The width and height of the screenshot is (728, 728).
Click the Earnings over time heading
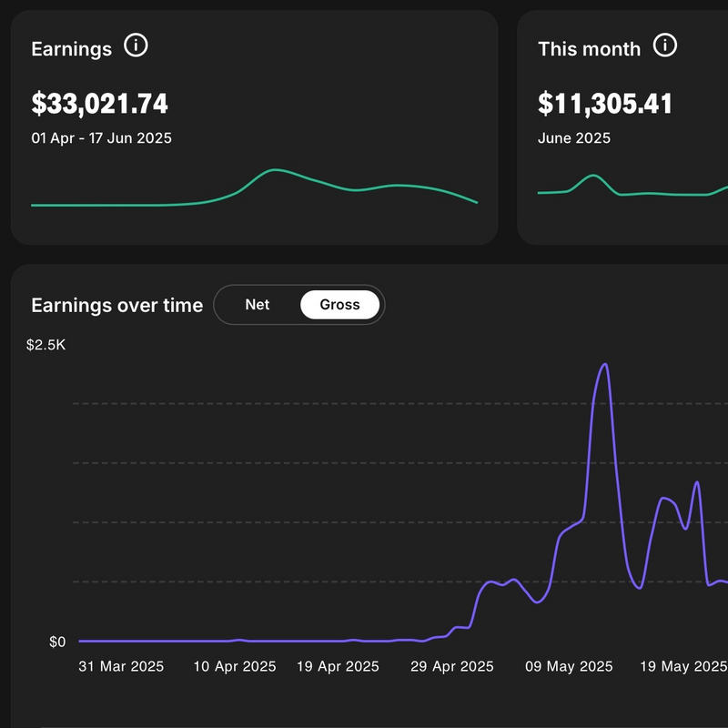(x=116, y=305)
